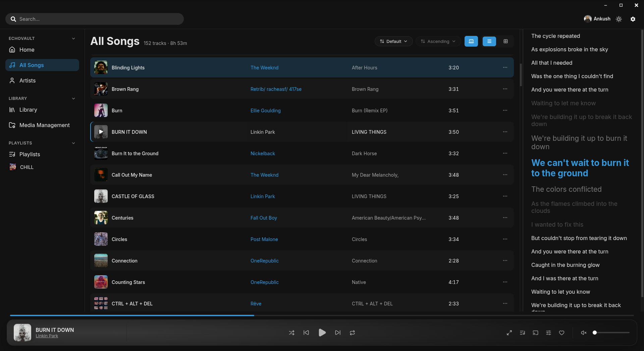Jump to lyric 'The colors conflicted'
Viewport: 644px width, 351px height.
pyautogui.click(x=567, y=189)
